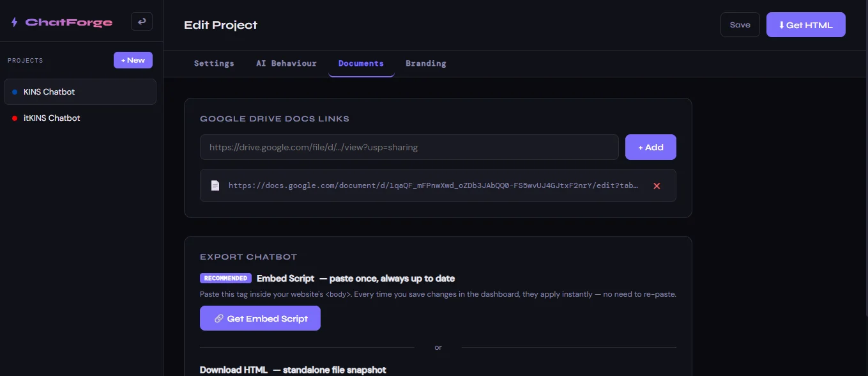Click the blue dot next to KINS Chatbot
The height and width of the screenshot is (376, 868).
coord(15,92)
